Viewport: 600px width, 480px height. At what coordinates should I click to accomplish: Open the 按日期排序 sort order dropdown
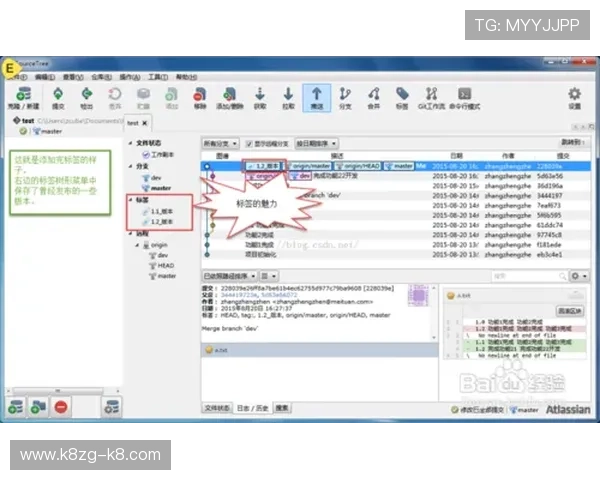318,143
